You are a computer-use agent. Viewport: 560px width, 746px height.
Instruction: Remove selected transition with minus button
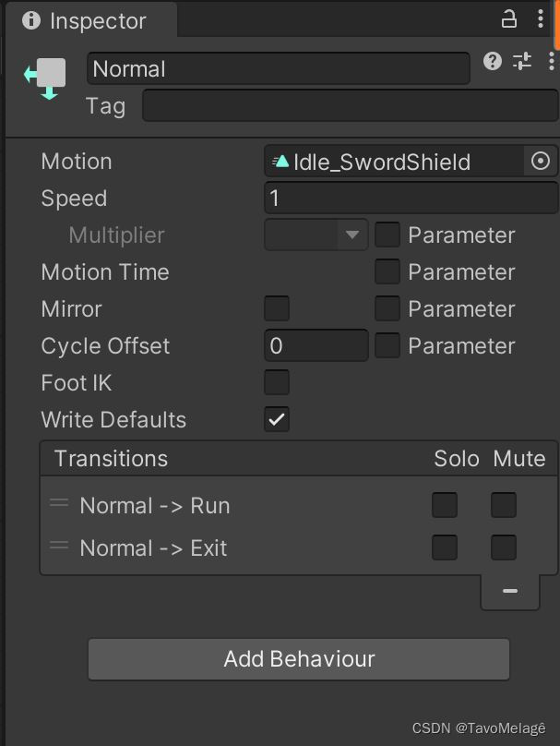tap(509, 591)
